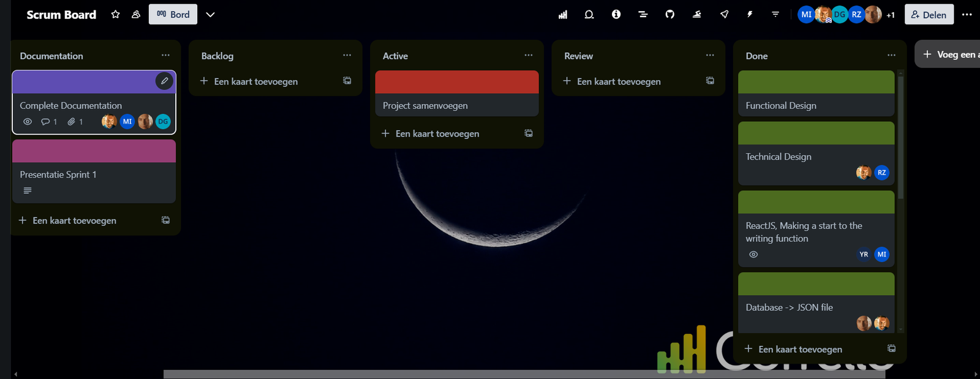Screen dimensions: 980x379
Task: Open workspace visibility icon next to star
Action: coord(136,14)
